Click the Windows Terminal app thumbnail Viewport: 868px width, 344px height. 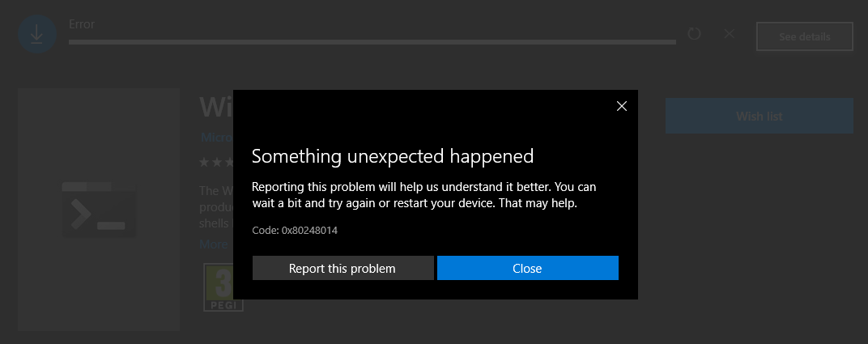click(x=99, y=210)
